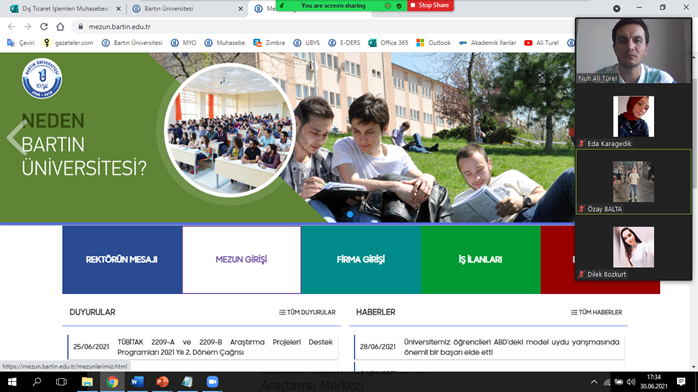Click the browser forward arrow
The image size is (698, 392).
27,27
